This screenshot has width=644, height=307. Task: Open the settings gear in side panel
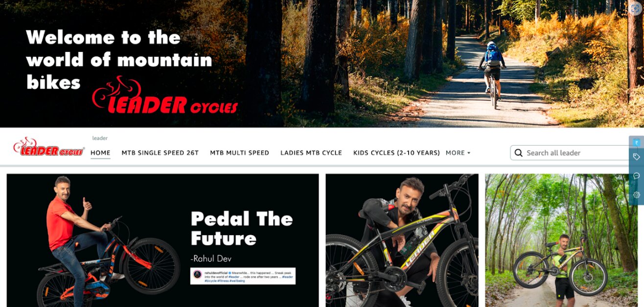point(637,195)
